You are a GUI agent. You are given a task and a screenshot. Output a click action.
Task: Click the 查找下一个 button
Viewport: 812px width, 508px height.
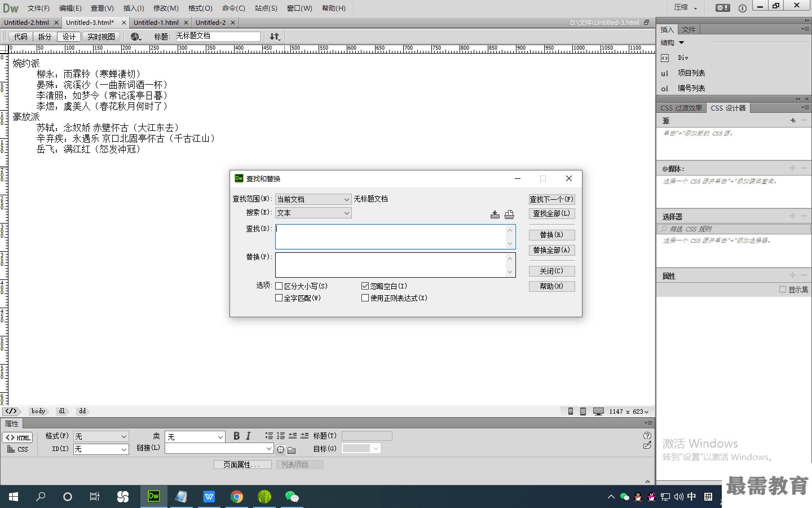click(551, 199)
